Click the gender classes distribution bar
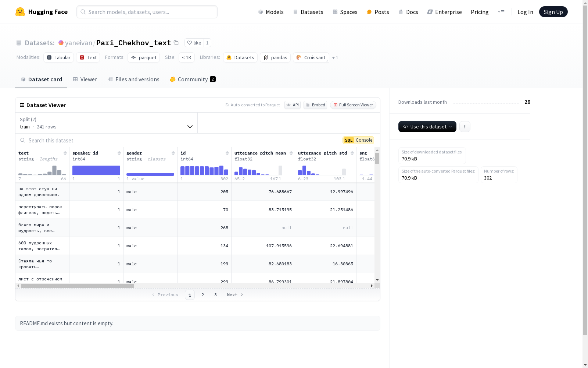The height and width of the screenshot is (368, 588). (150, 174)
